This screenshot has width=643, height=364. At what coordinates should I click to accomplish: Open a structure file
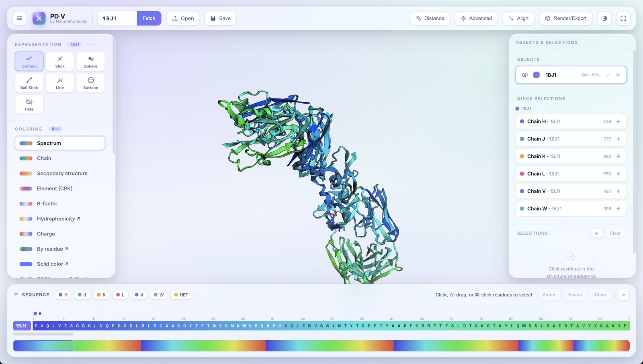point(183,18)
